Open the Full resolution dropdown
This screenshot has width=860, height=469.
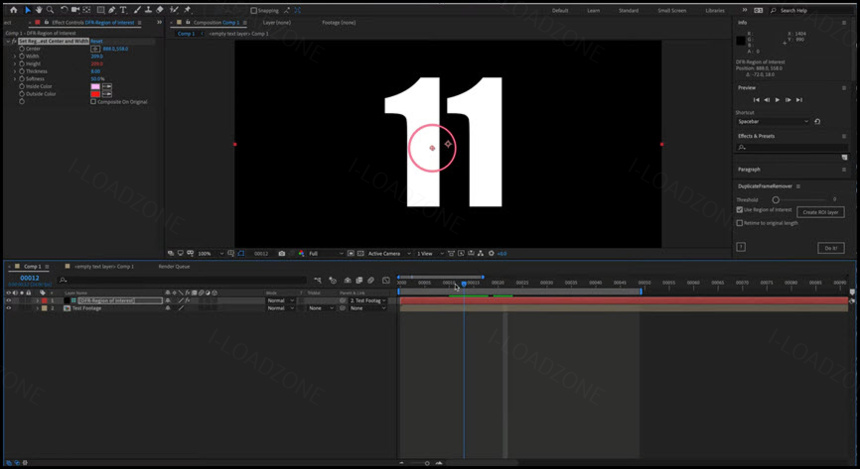tap(326, 253)
